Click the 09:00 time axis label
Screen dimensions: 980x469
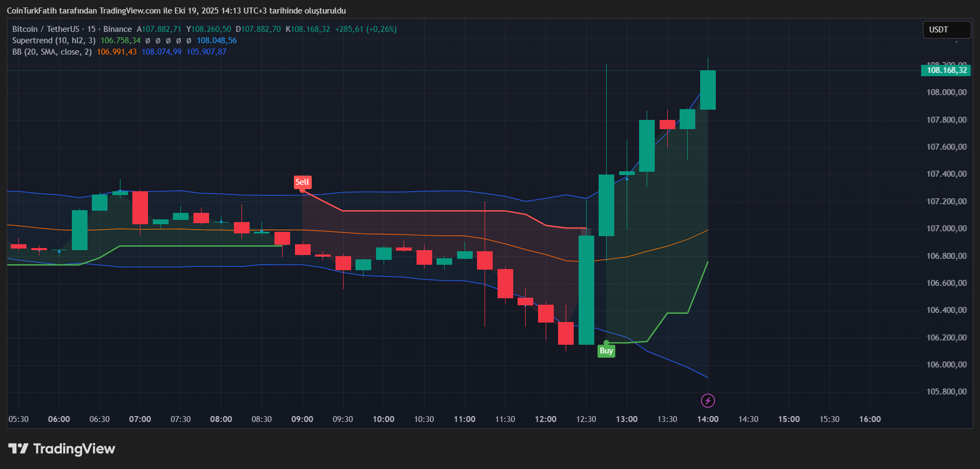[302, 419]
